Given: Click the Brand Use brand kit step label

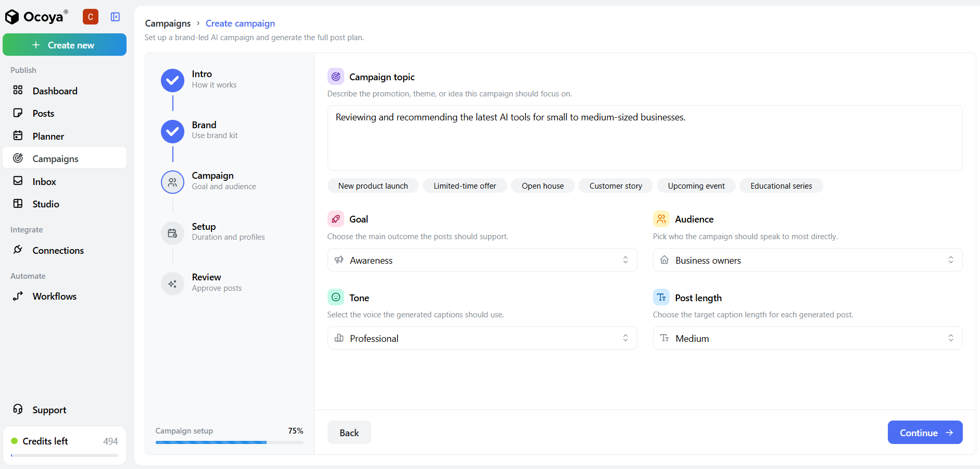Looking at the screenshot, I should pyautogui.click(x=215, y=130).
